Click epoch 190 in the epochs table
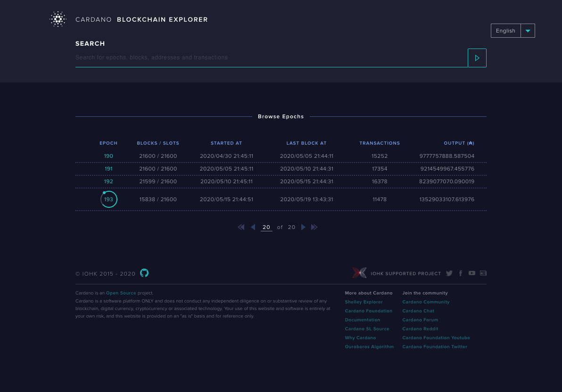The height and width of the screenshot is (392, 562). (108, 156)
